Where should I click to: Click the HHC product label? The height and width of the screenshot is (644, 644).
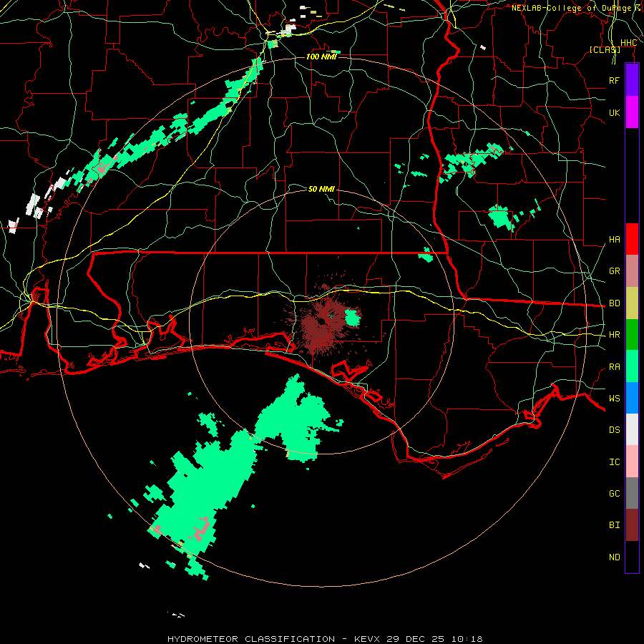(x=628, y=43)
